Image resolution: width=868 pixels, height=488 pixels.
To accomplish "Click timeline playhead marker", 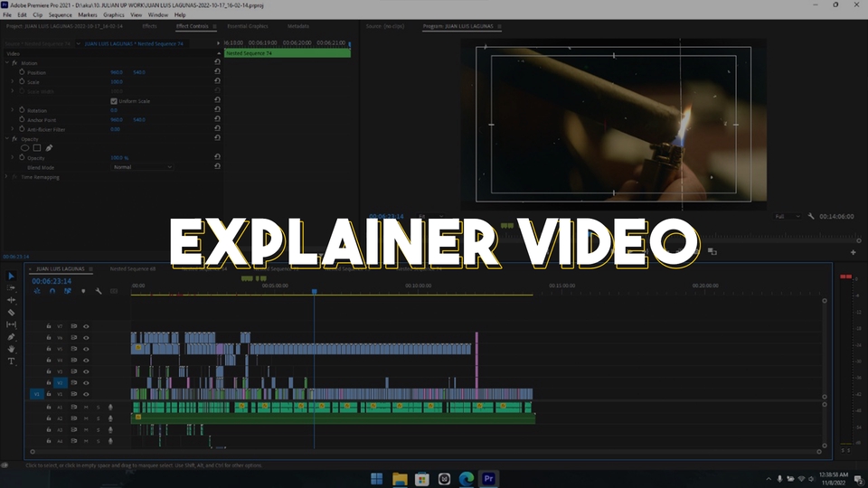I will point(314,291).
